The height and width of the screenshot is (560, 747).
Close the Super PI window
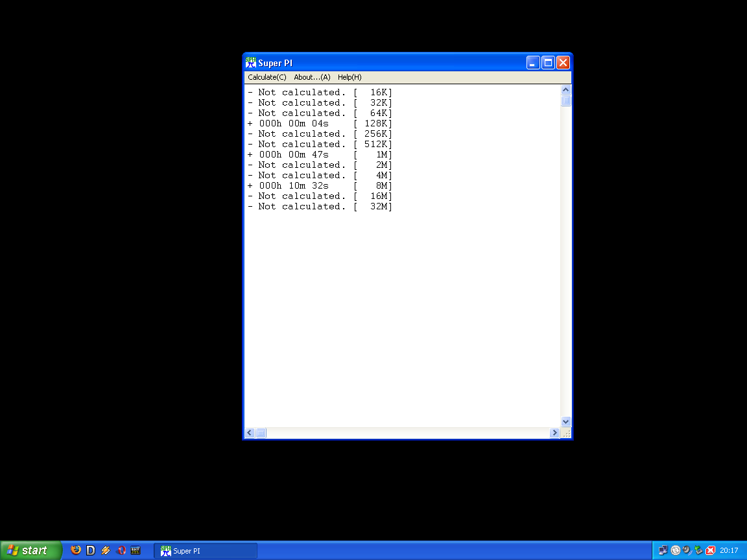(563, 62)
